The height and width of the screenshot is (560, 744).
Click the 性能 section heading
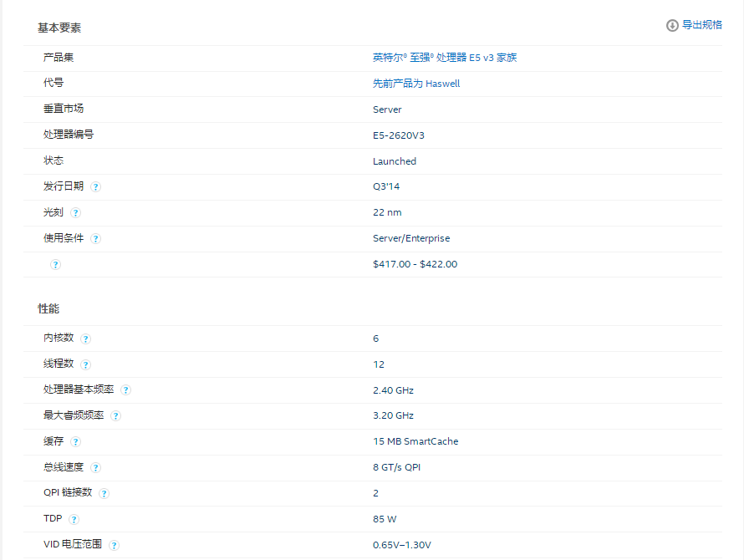[x=48, y=309]
